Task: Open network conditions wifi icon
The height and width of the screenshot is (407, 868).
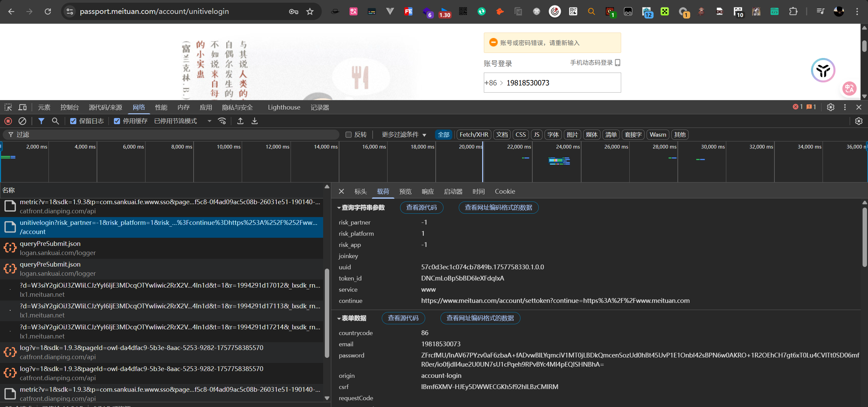Action: tap(222, 121)
